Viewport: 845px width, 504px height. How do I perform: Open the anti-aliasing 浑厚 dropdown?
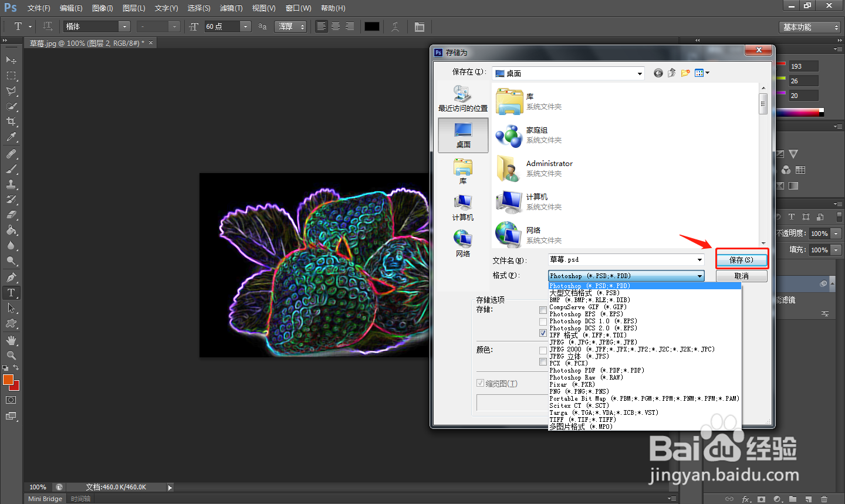pyautogui.click(x=291, y=26)
